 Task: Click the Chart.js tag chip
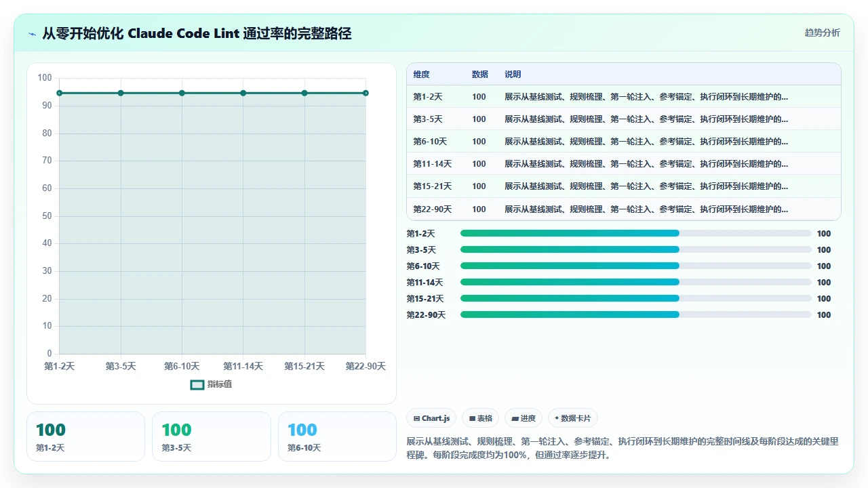tap(431, 418)
